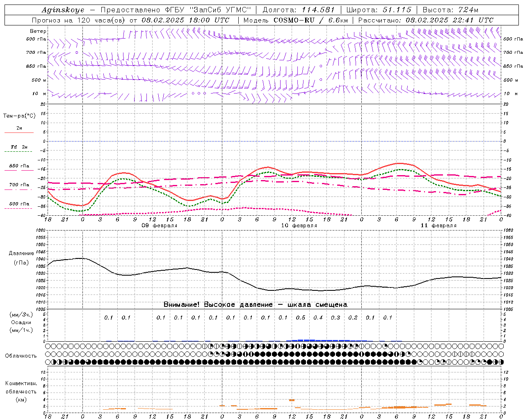The image size is (525, 420).
Task: Click the 0.2 precipitation value
Action: 353,317
